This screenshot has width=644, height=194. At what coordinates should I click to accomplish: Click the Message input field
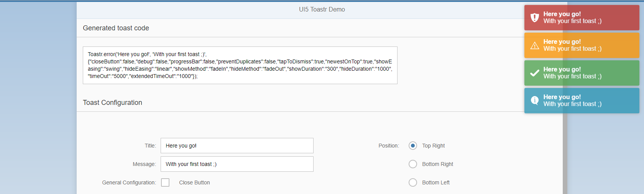237,164
